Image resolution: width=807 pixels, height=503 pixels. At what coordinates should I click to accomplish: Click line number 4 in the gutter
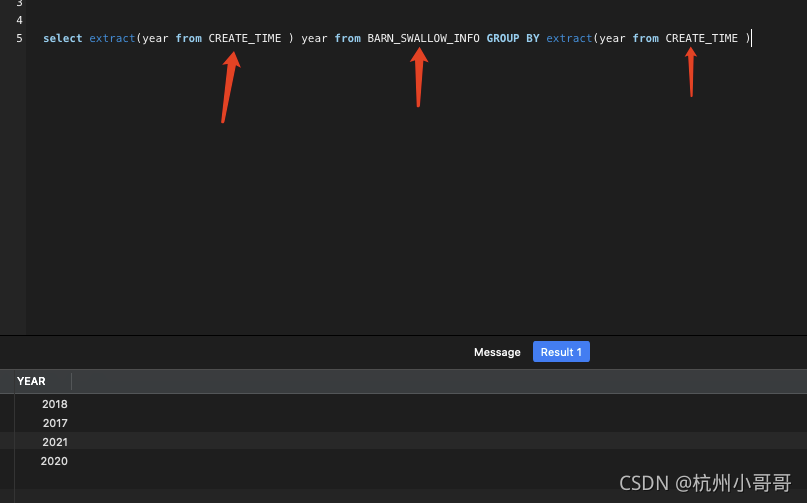19,20
